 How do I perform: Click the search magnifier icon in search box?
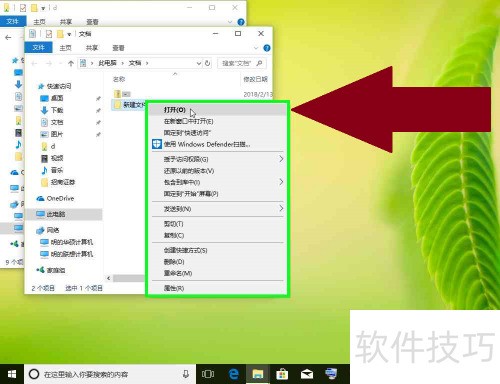point(259,63)
